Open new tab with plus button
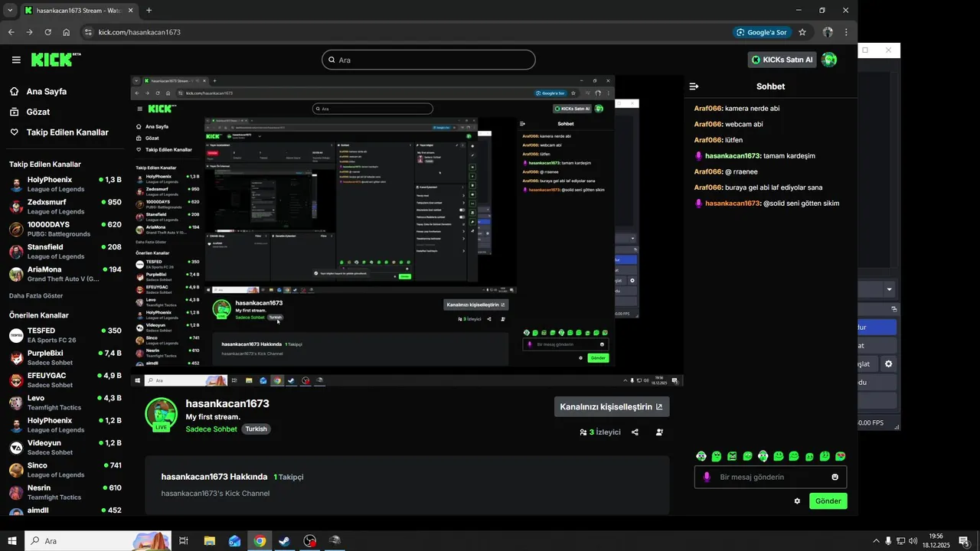 [x=149, y=11]
